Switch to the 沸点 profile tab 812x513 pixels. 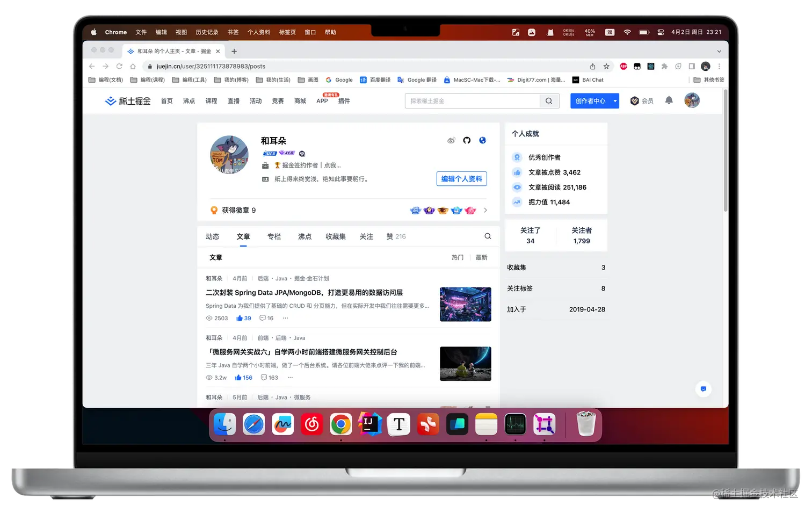(x=305, y=237)
